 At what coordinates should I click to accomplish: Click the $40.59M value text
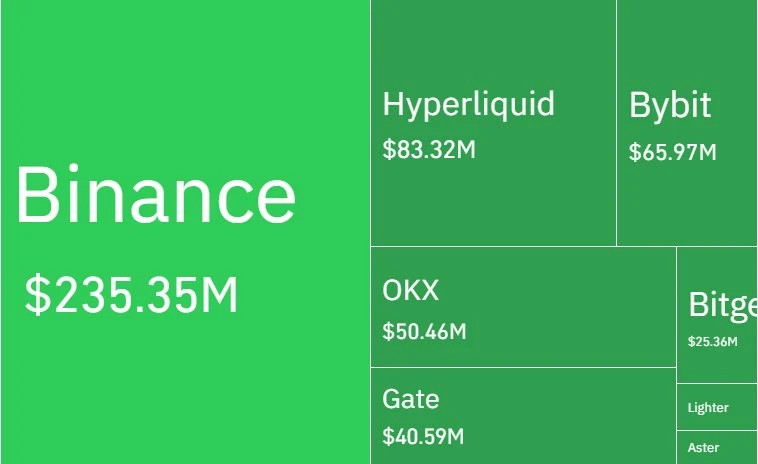click(423, 436)
